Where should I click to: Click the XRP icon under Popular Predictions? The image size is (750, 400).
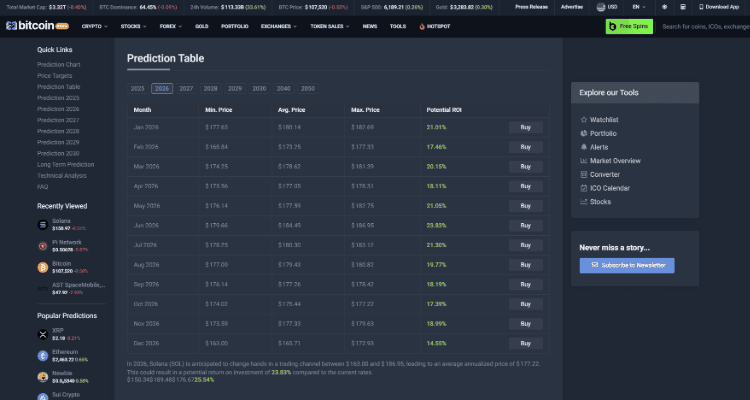coord(43,334)
